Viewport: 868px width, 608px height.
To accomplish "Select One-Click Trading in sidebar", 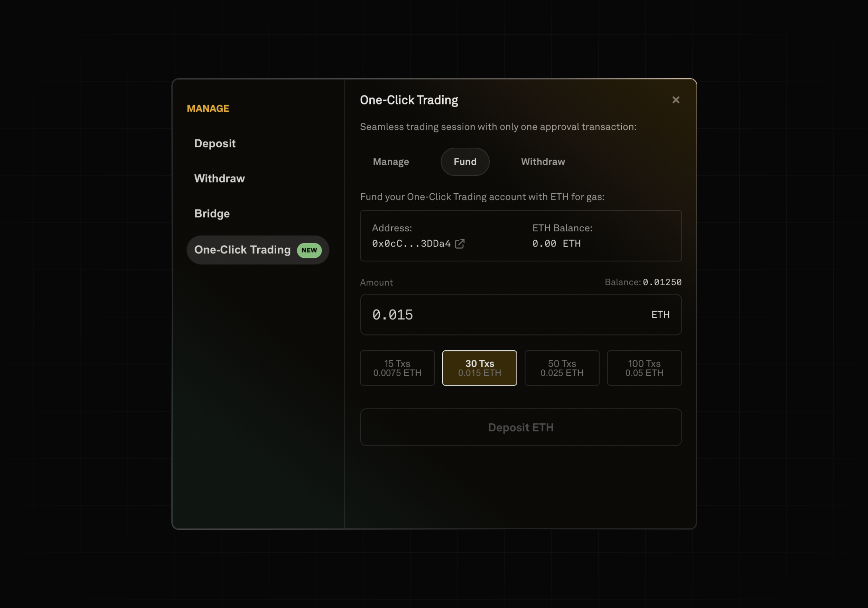I will [x=258, y=250].
